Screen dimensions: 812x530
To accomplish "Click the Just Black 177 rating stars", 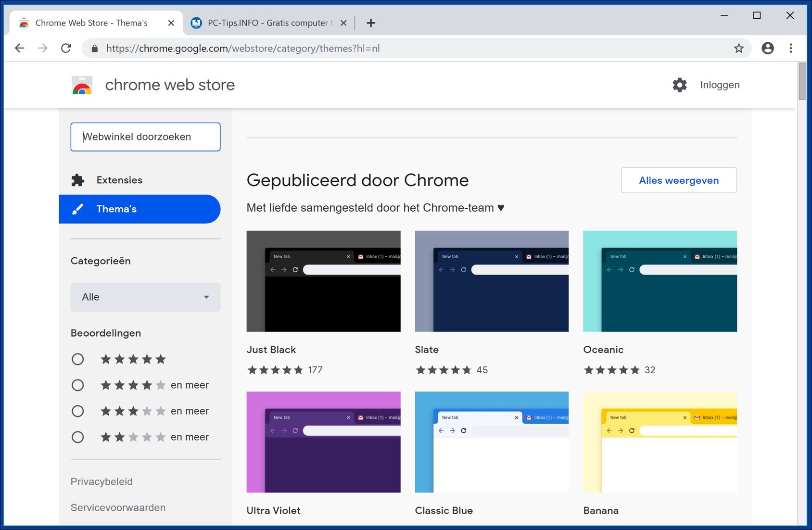I will (x=275, y=370).
